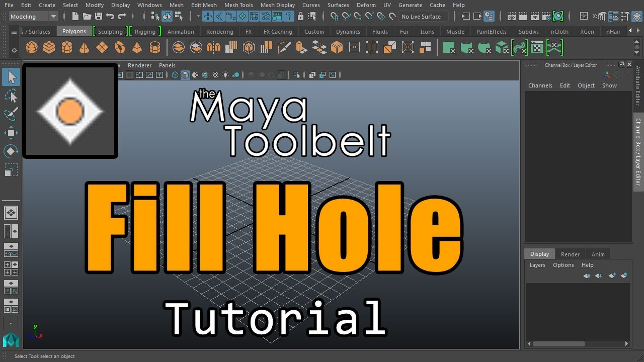Image resolution: width=644 pixels, height=362 pixels.
Task: Toggle viewport wireframe cube icon
Action: (175, 75)
